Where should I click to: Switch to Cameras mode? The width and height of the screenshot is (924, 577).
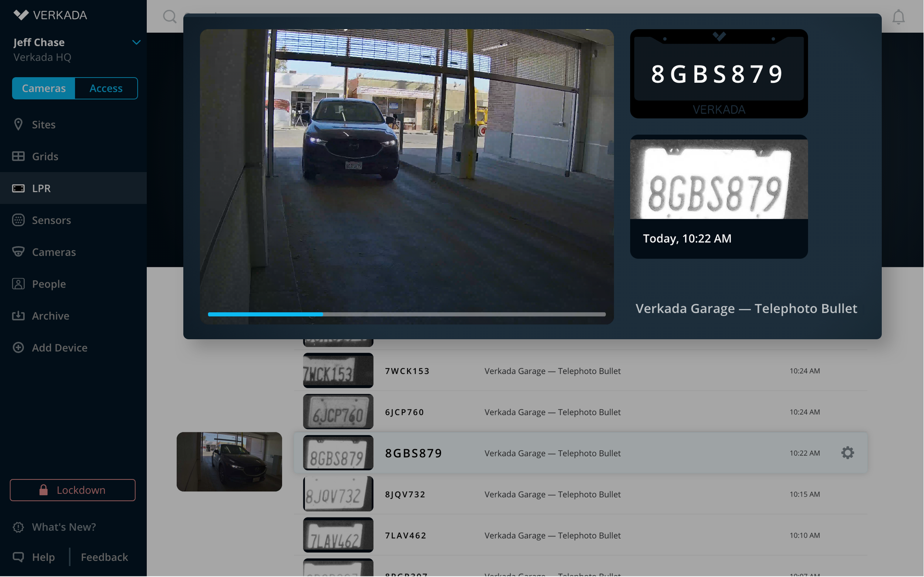(44, 88)
